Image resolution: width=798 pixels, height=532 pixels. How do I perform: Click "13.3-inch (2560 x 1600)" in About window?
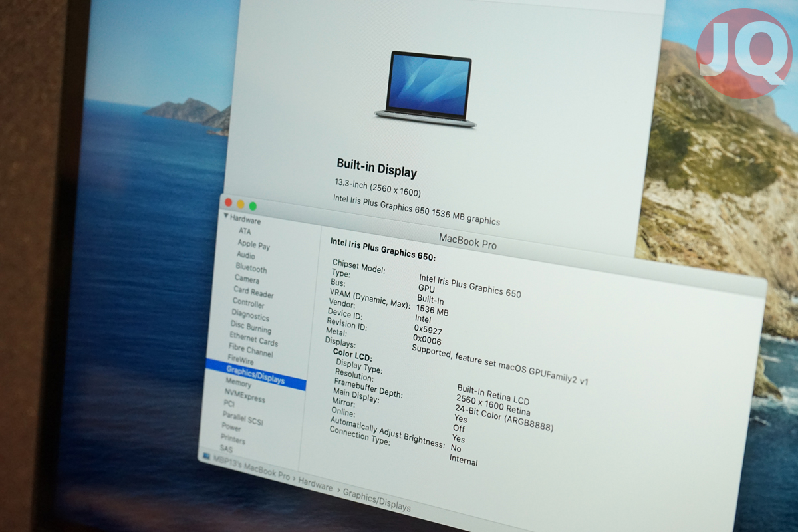[x=378, y=188]
